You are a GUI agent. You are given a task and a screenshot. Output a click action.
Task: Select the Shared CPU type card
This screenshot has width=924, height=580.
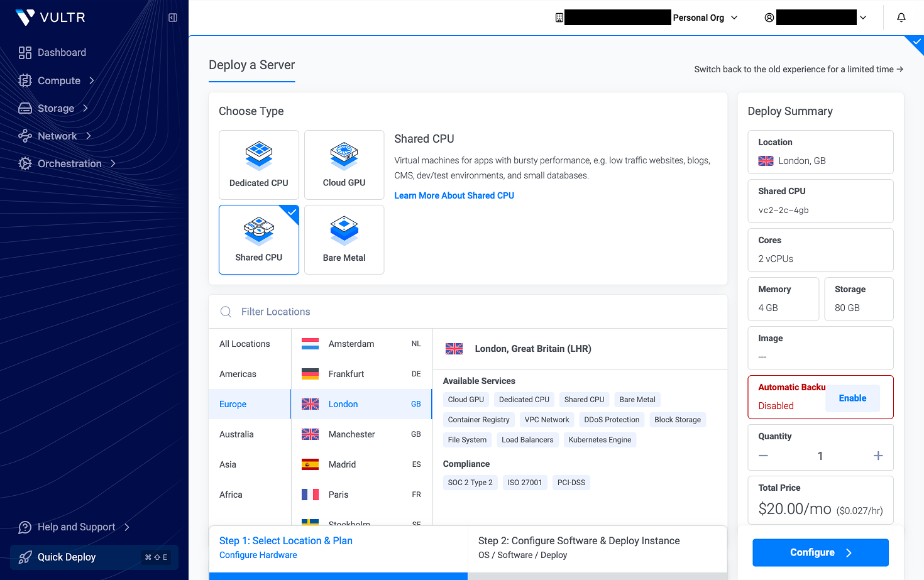tap(259, 239)
